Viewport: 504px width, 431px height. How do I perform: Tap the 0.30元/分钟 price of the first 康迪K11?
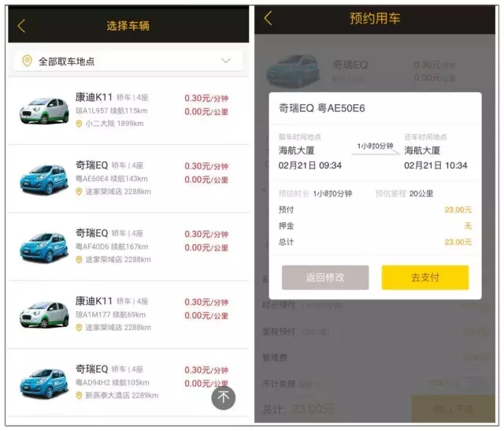[206, 98]
